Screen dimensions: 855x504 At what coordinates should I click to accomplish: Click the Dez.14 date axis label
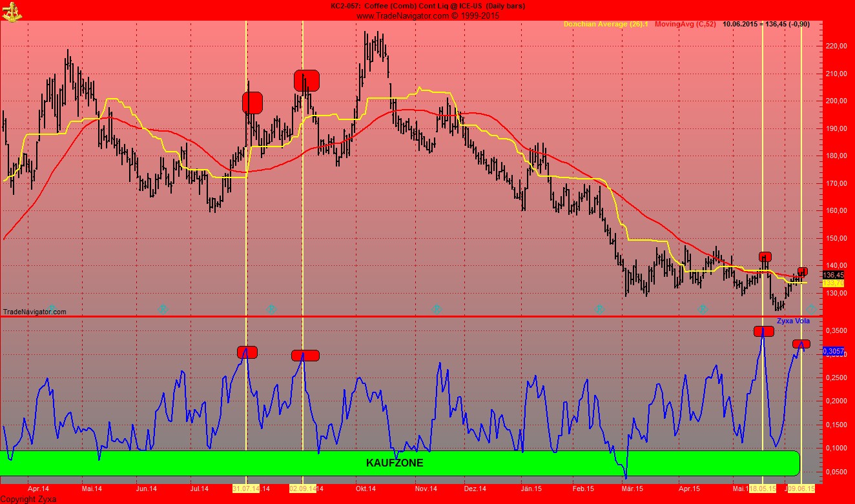[475, 489]
